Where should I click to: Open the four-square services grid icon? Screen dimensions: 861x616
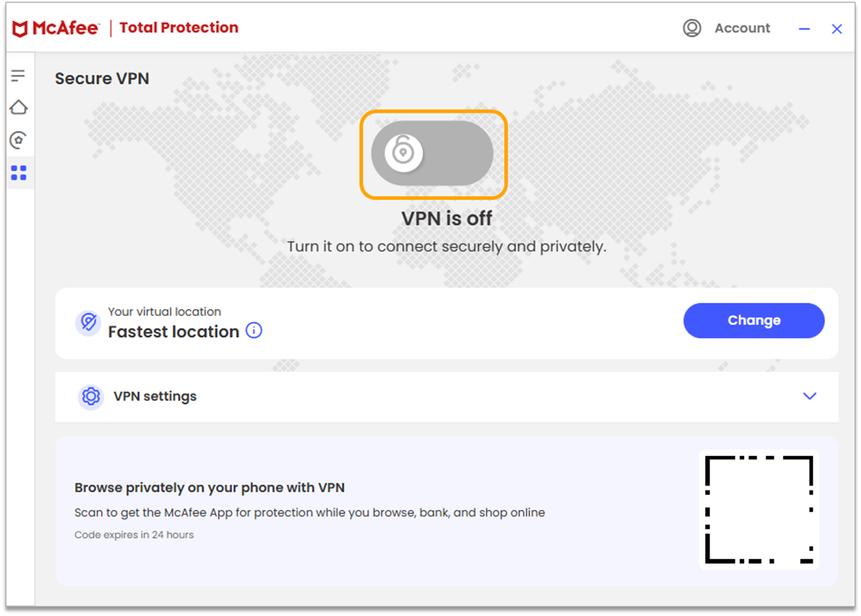click(x=19, y=173)
